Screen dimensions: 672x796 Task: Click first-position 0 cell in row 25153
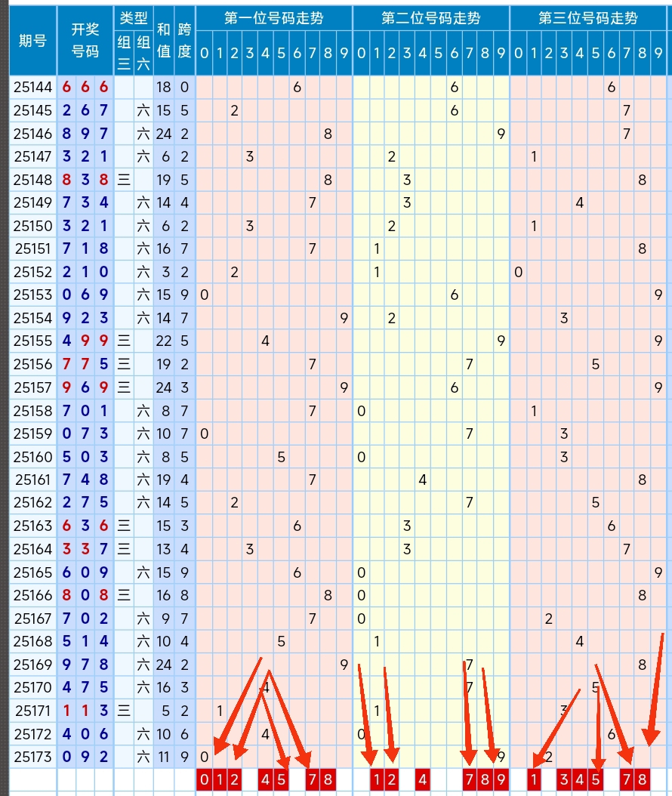[204, 295]
